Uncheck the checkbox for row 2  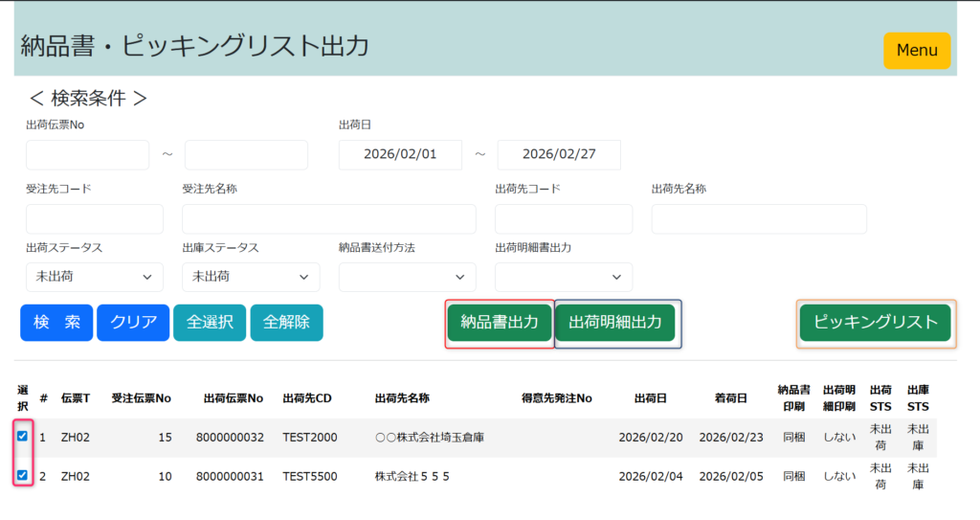[22, 475]
